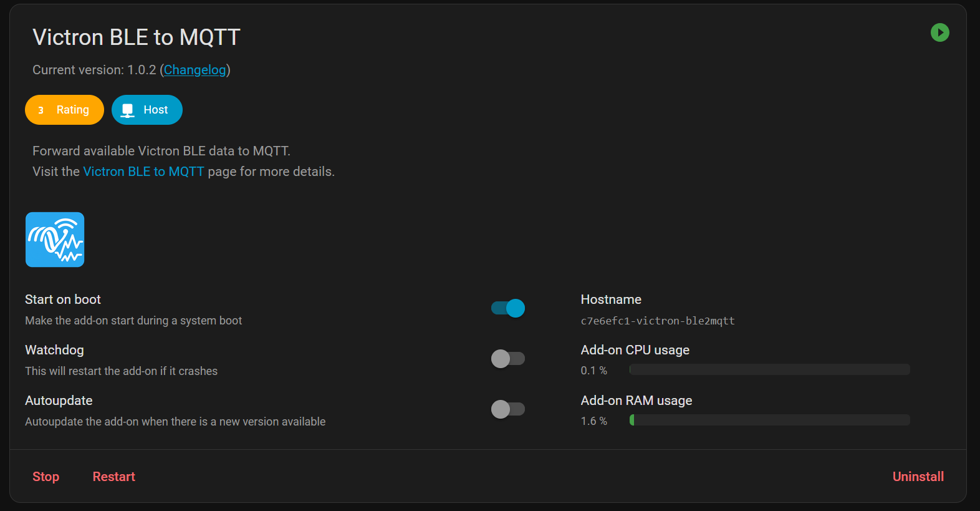
Task: Click the Add-on RAM usage bar
Action: pos(769,421)
